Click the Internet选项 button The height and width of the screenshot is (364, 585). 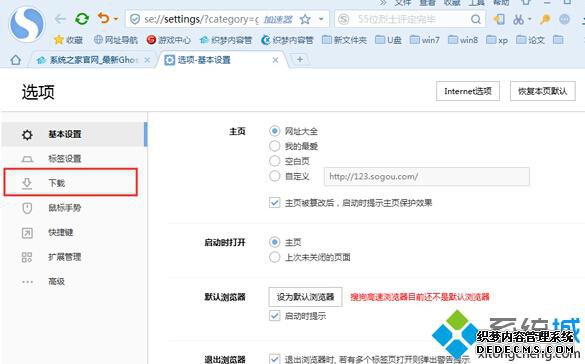point(468,91)
